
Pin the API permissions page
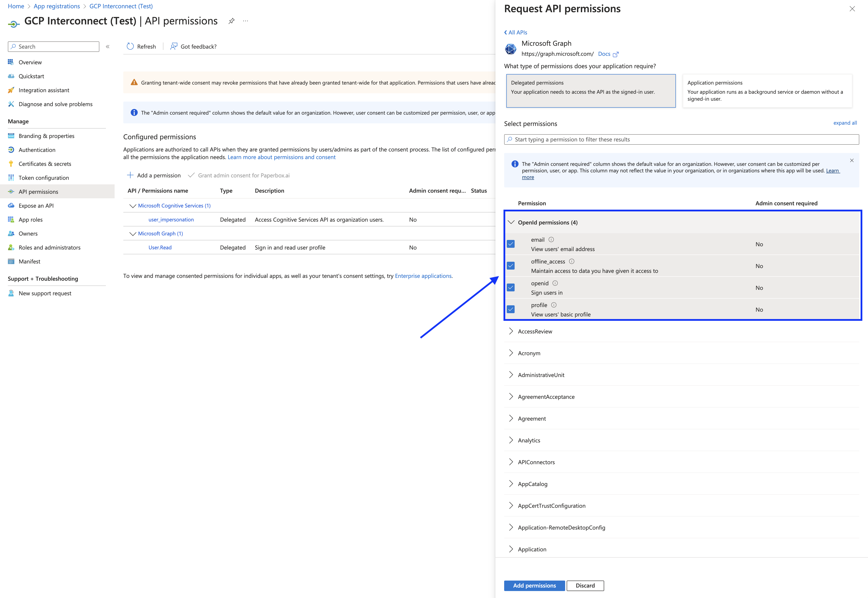(x=231, y=21)
